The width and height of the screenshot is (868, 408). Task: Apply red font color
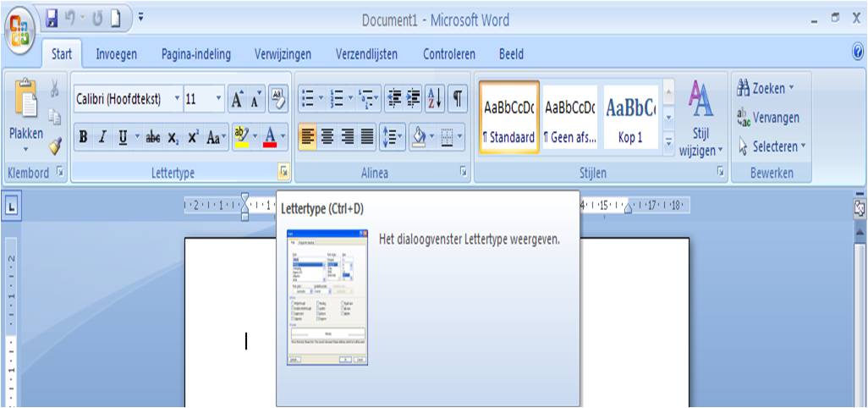tap(270, 137)
